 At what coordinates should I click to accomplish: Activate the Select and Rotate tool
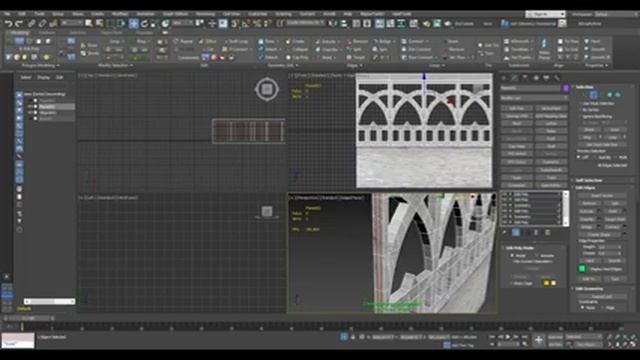144,24
